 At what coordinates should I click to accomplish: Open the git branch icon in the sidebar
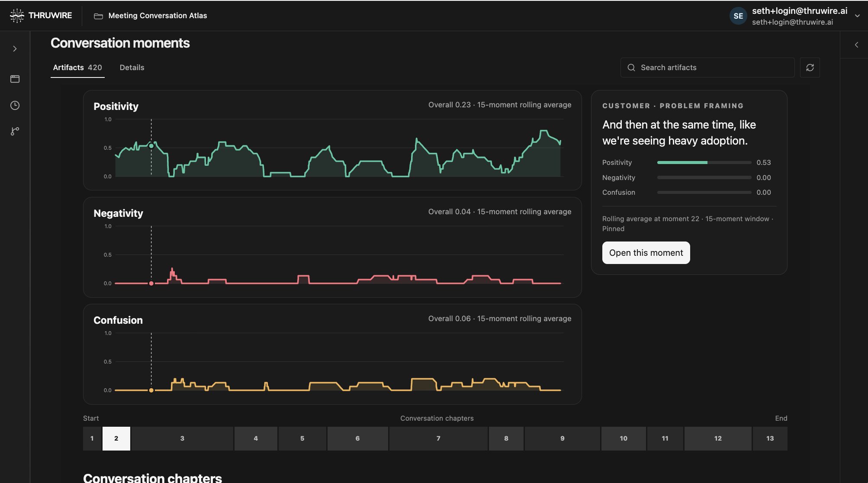click(15, 131)
